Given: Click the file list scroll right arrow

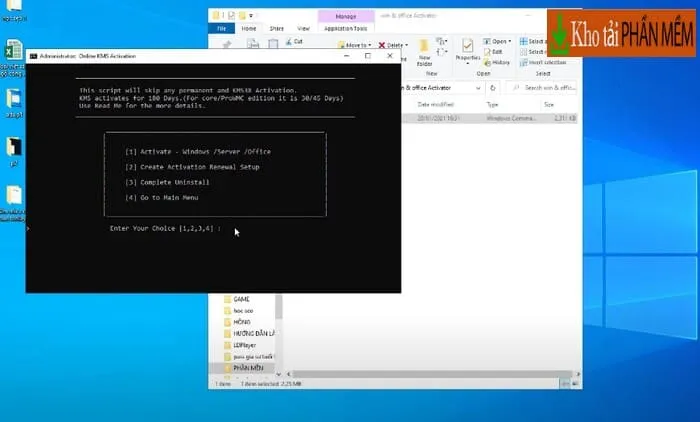Looking at the screenshot, I should (578, 374).
